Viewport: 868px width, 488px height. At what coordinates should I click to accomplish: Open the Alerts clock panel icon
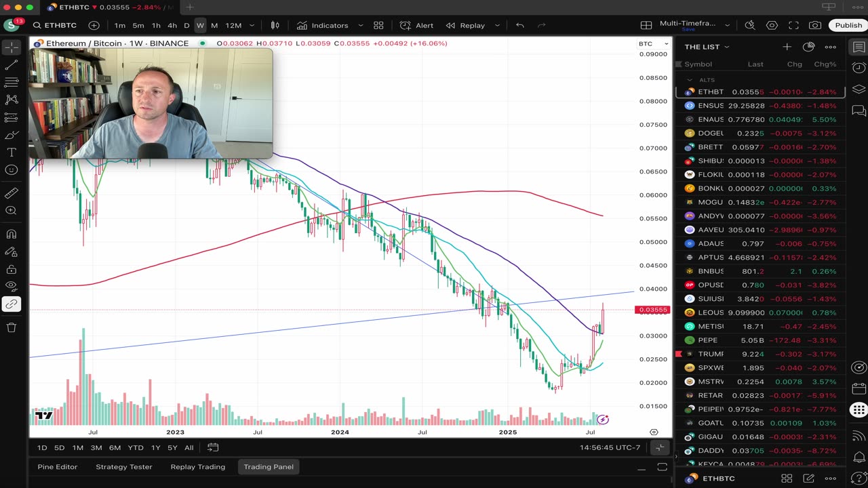(x=859, y=68)
